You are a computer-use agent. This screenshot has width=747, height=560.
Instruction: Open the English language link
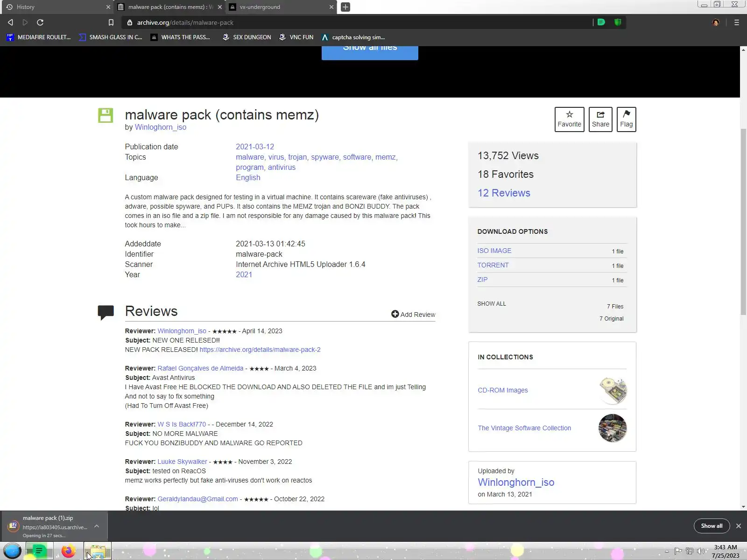click(x=248, y=177)
